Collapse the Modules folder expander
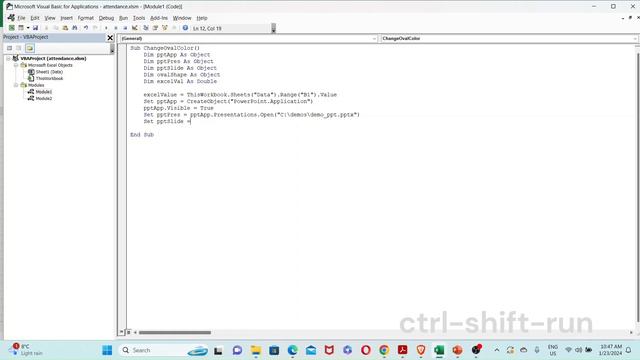 (16, 85)
